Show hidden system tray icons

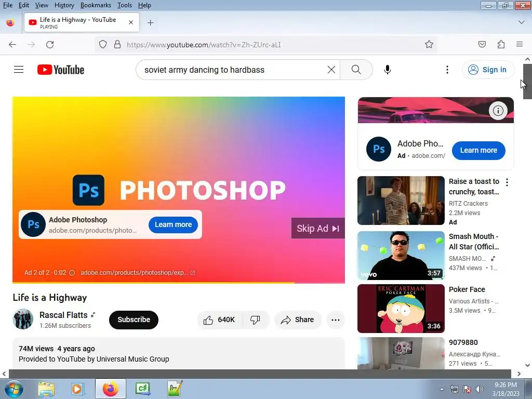(442, 389)
